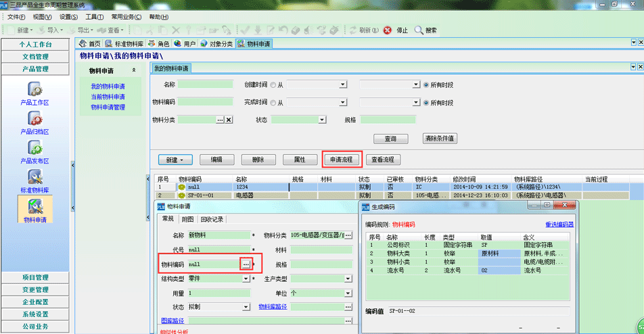Click the red 停止 stop icon
The image size is (644, 334).
pos(387,30)
